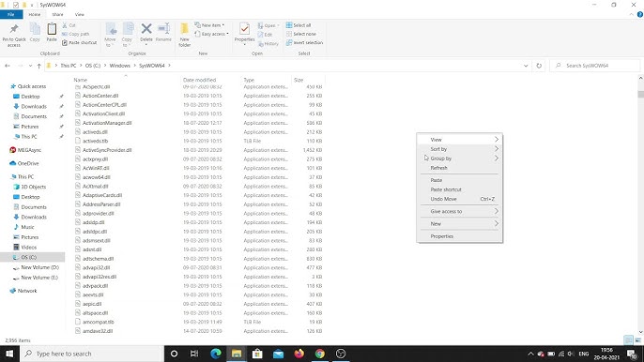This screenshot has width=644, height=362.
Task: Expand the address bar history dropdown
Action: pyautogui.click(x=526, y=66)
